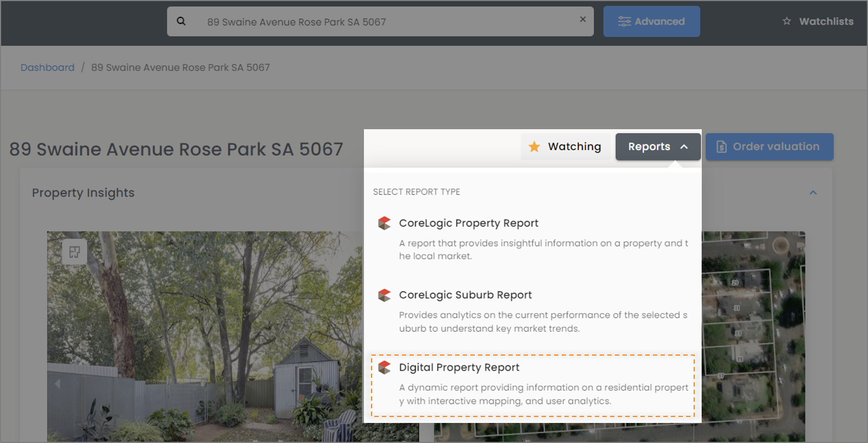
Task: Click the CoreLogic Suburb Report logo icon
Action: pos(385,295)
